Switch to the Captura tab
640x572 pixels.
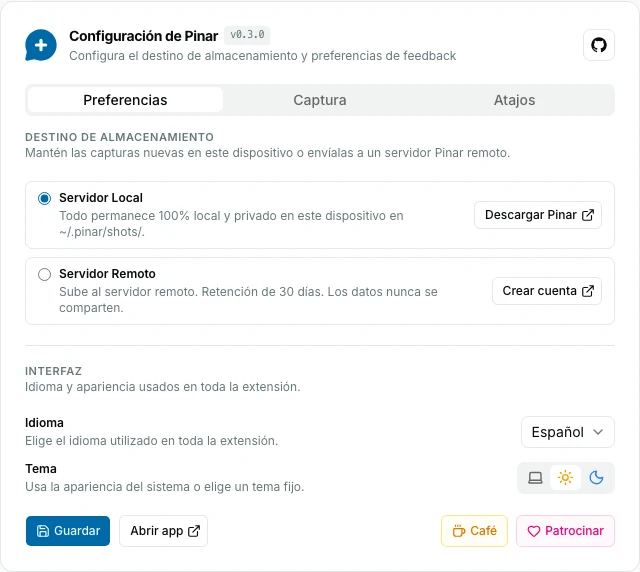(320, 100)
